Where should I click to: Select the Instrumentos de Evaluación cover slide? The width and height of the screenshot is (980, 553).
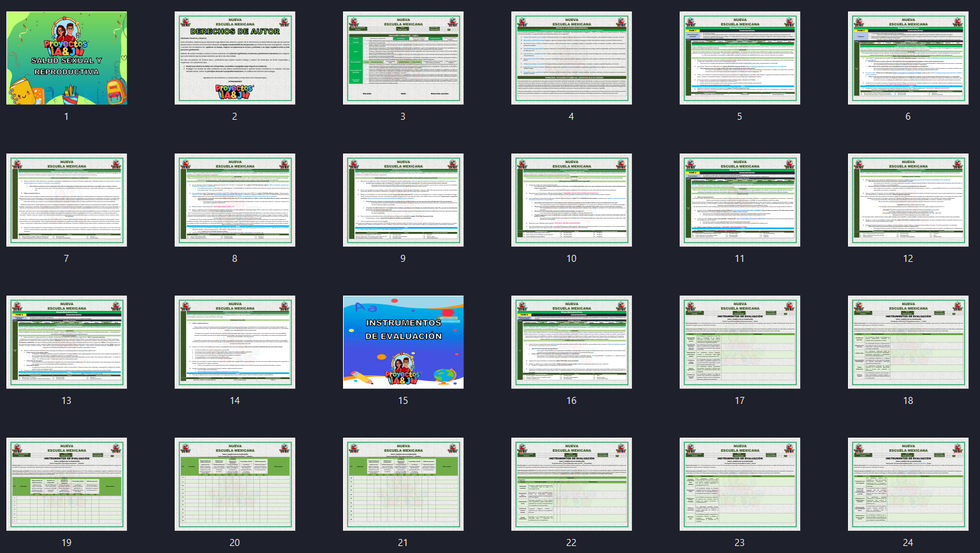(x=403, y=342)
